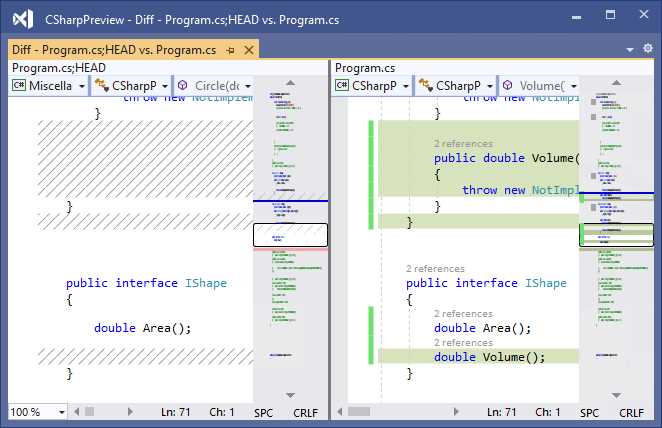The image size is (662, 428).
Task: Click 'public interface IShape' in left pane
Action: coord(146,283)
